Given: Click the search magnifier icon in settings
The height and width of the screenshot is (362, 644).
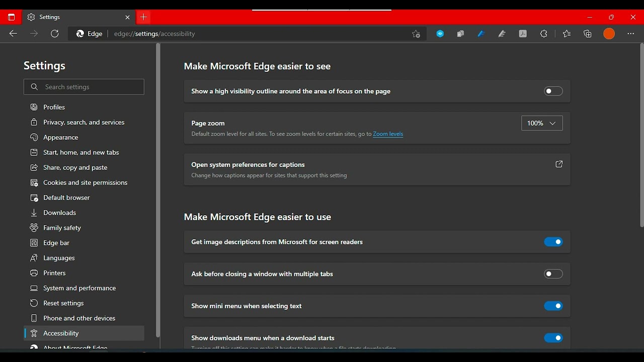Looking at the screenshot, I should pyautogui.click(x=34, y=87).
